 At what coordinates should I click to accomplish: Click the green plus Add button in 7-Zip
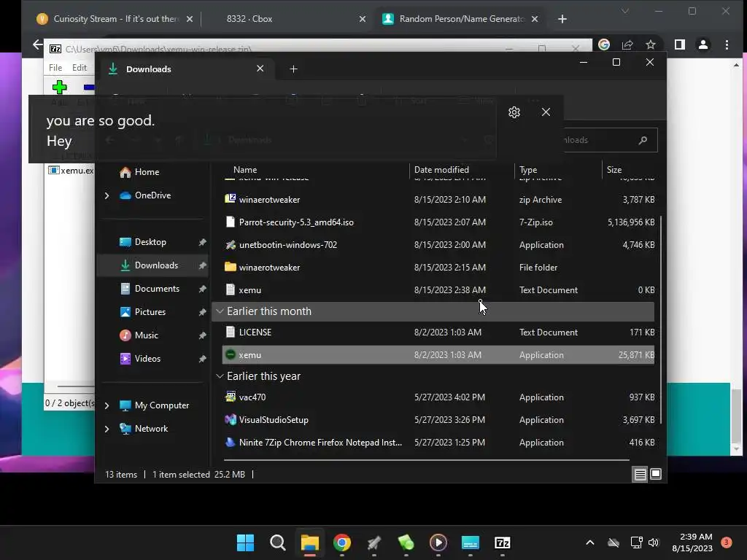click(60, 87)
